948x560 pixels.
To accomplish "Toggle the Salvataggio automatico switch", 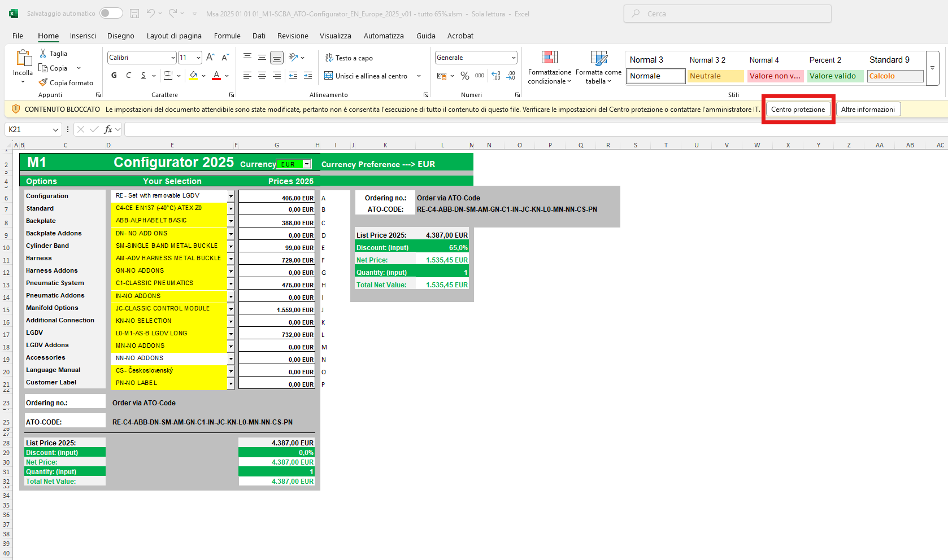I will point(111,14).
